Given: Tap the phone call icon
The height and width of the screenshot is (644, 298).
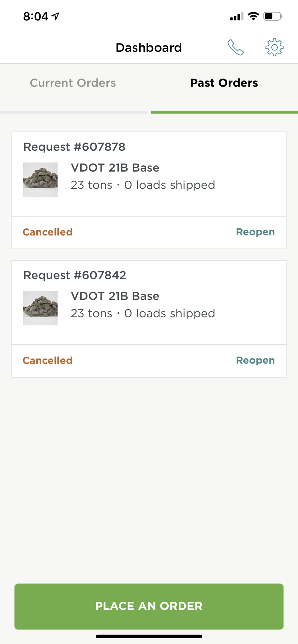Looking at the screenshot, I should pyautogui.click(x=235, y=47).
